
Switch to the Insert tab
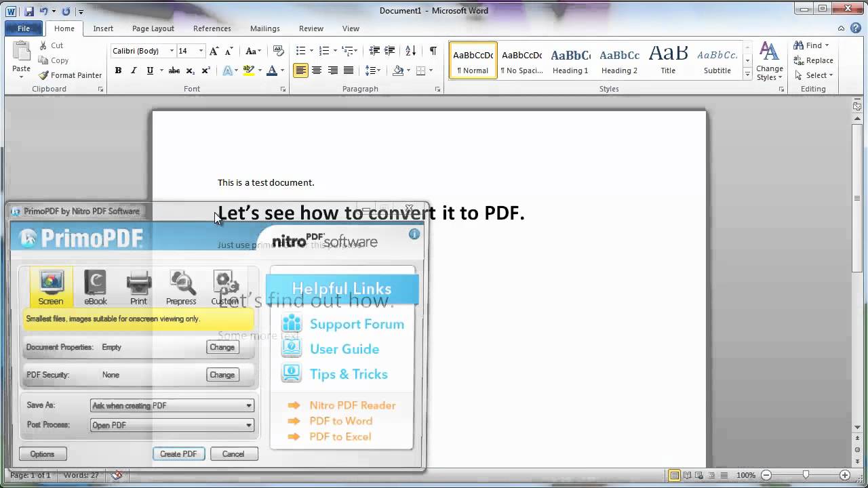tap(103, 28)
